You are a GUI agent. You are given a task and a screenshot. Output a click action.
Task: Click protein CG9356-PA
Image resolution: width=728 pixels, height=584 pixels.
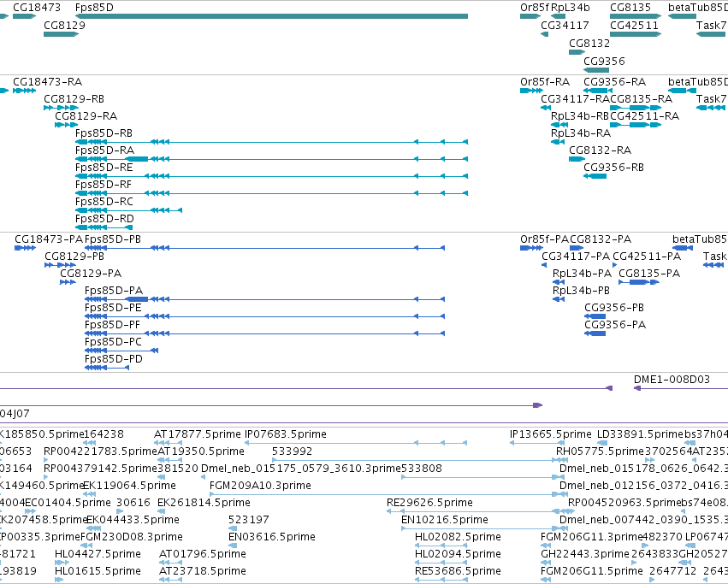coord(615,326)
